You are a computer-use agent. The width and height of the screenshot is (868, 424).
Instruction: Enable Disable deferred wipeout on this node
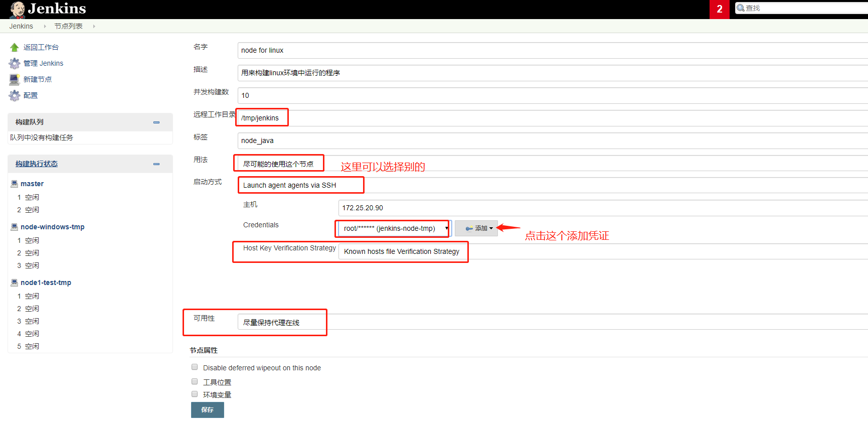[195, 367]
